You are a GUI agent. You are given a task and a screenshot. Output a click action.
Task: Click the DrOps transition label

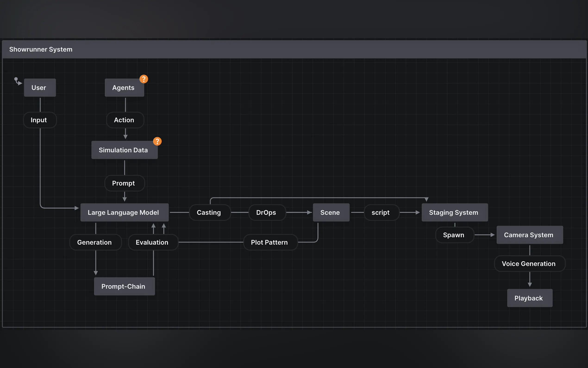click(267, 213)
